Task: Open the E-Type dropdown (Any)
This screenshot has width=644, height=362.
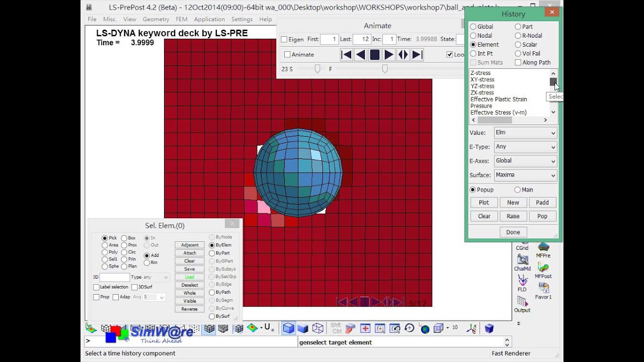Action: pos(525,147)
